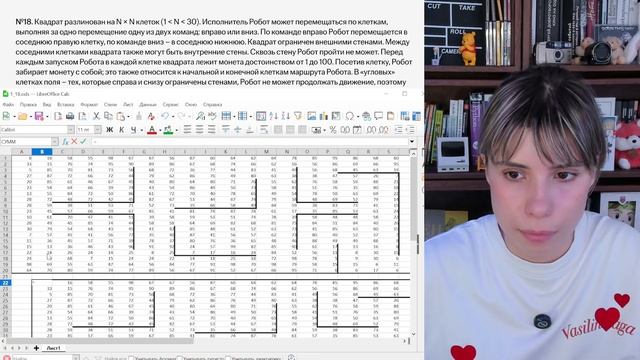Toggle the Print preview icon

(82, 116)
